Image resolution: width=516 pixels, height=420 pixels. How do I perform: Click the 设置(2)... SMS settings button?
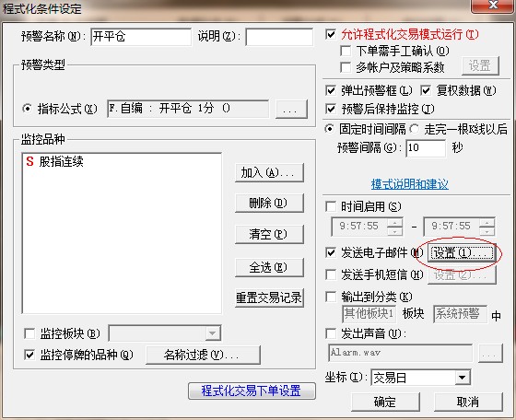pos(462,275)
